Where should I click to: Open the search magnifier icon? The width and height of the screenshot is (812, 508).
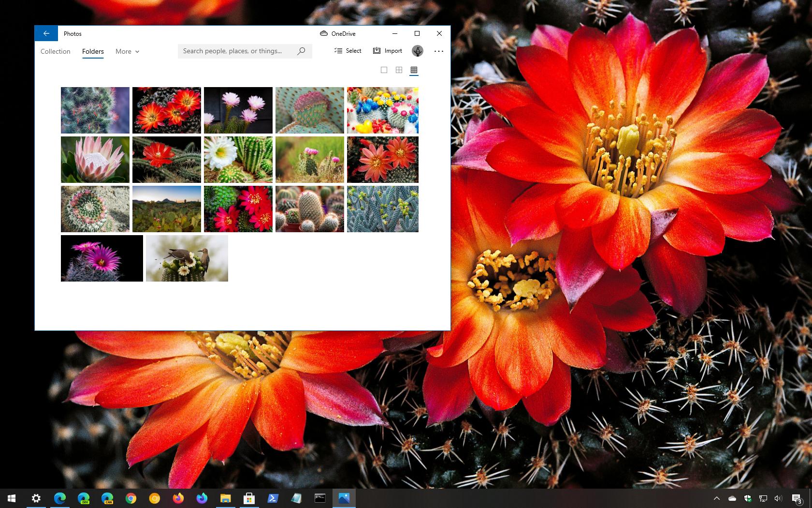pos(301,51)
